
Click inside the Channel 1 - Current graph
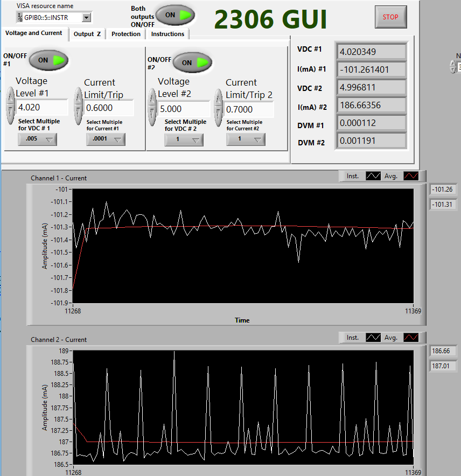tap(243, 246)
